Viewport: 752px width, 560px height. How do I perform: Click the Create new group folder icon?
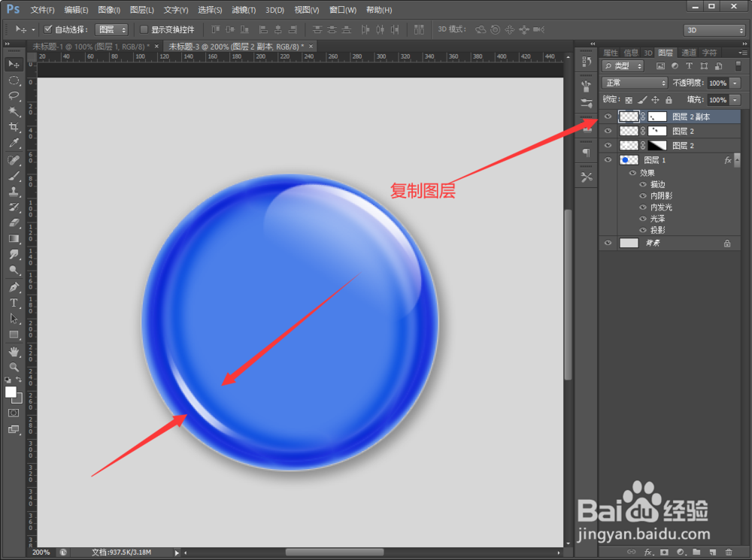696,552
